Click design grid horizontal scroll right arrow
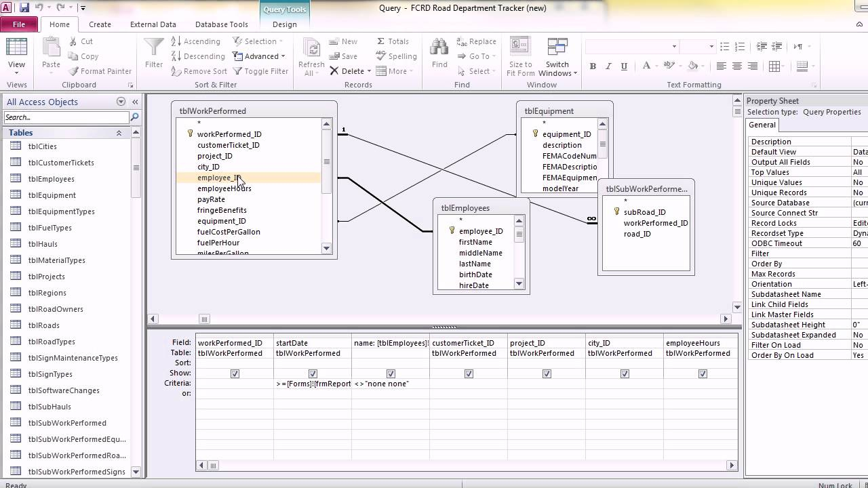 tap(732, 466)
